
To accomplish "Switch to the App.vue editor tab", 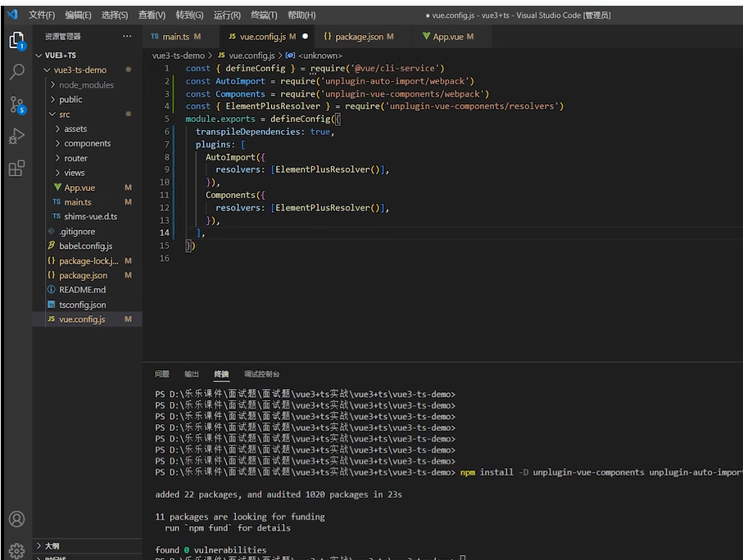I will point(447,37).
